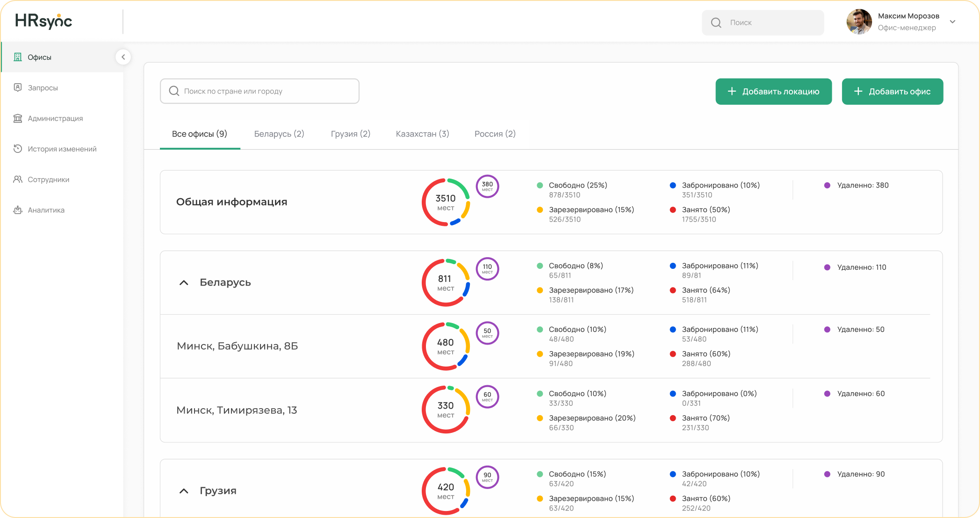This screenshot has height=518, width=980.
Task: Click Общая информация heading
Action: point(231,202)
